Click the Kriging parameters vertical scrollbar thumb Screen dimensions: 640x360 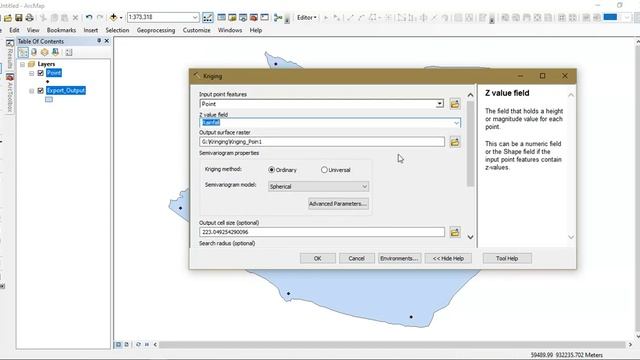(470, 143)
